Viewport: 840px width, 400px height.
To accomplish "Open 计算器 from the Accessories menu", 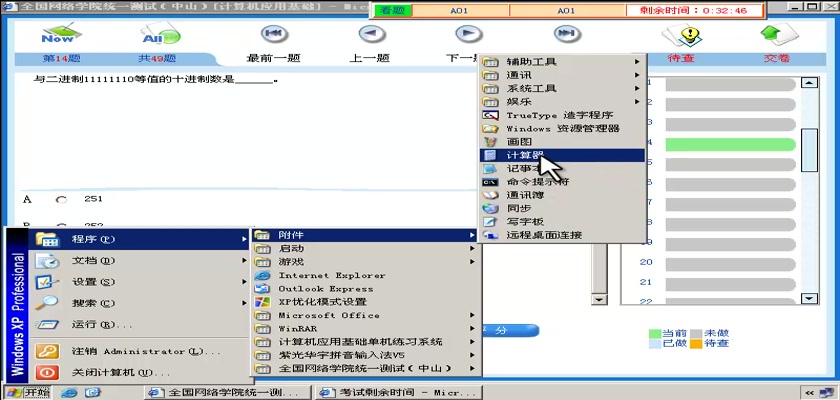I will pos(562,155).
